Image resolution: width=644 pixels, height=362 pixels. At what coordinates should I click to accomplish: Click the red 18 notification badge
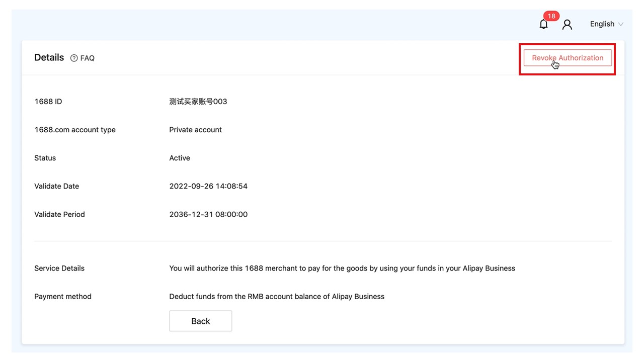click(x=551, y=16)
